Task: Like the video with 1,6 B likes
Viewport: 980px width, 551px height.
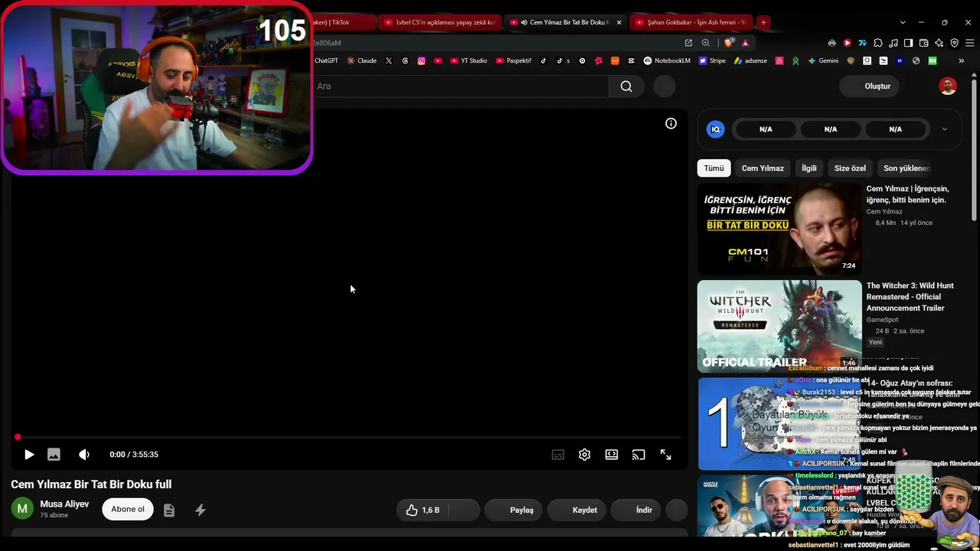Action: [x=423, y=510]
